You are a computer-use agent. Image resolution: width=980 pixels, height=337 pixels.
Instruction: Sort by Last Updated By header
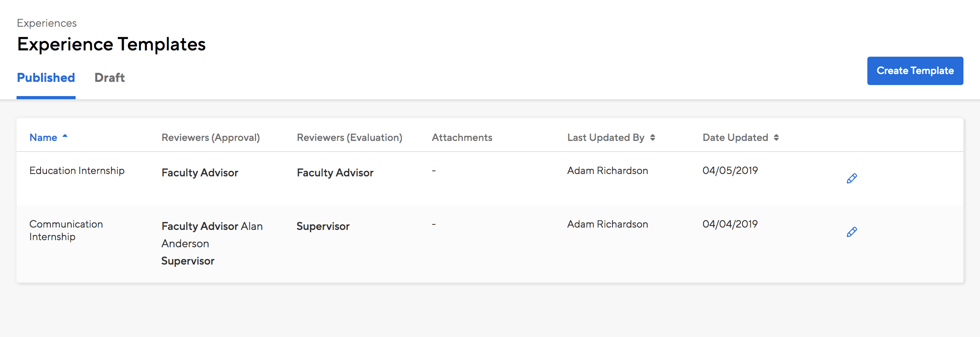coord(606,137)
